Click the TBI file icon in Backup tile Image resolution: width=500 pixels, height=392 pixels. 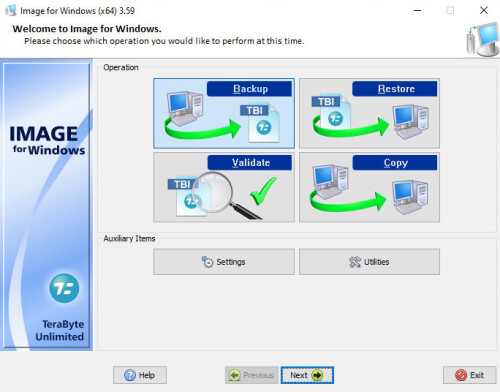(260, 123)
